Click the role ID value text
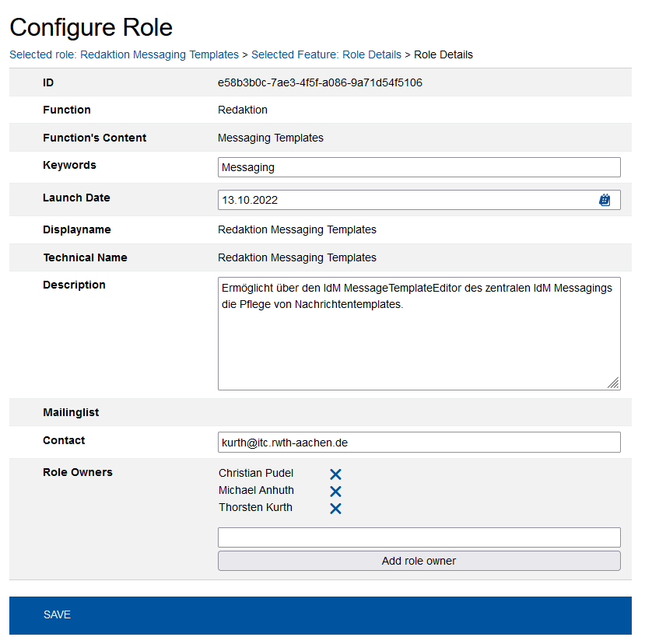 [x=320, y=82]
